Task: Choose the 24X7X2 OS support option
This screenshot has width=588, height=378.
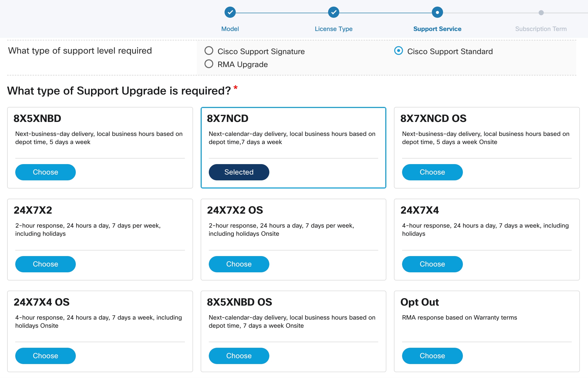Action: [239, 264]
